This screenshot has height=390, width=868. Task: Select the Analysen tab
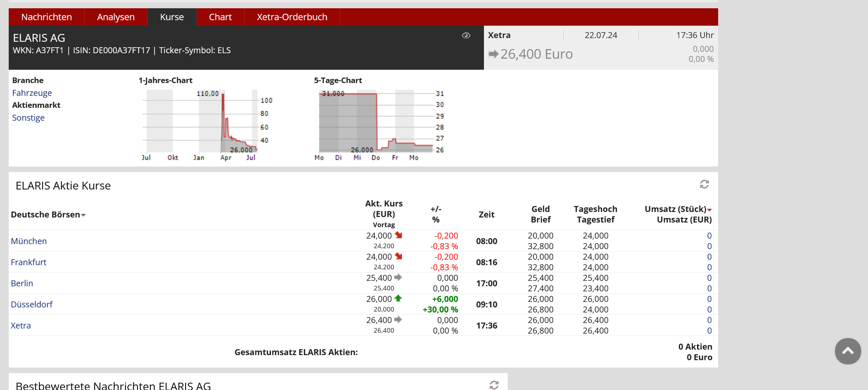(x=115, y=17)
